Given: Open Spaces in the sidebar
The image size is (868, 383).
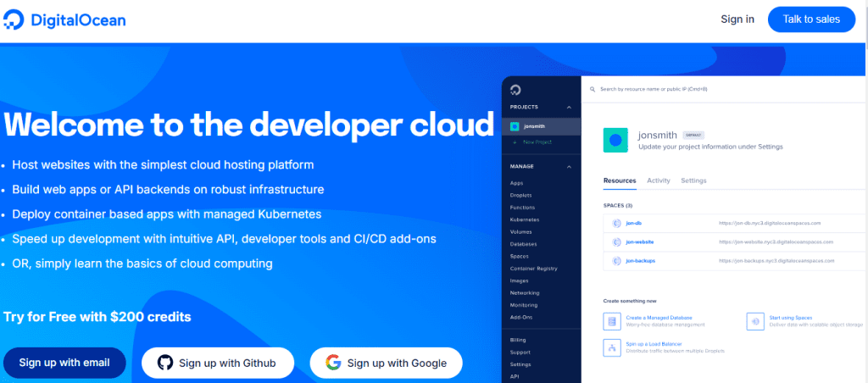Looking at the screenshot, I should click(520, 256).
